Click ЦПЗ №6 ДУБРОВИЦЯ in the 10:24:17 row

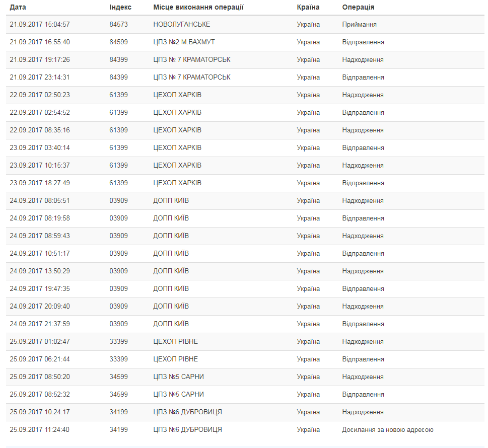pyautogui.click(x=188, y=412)
